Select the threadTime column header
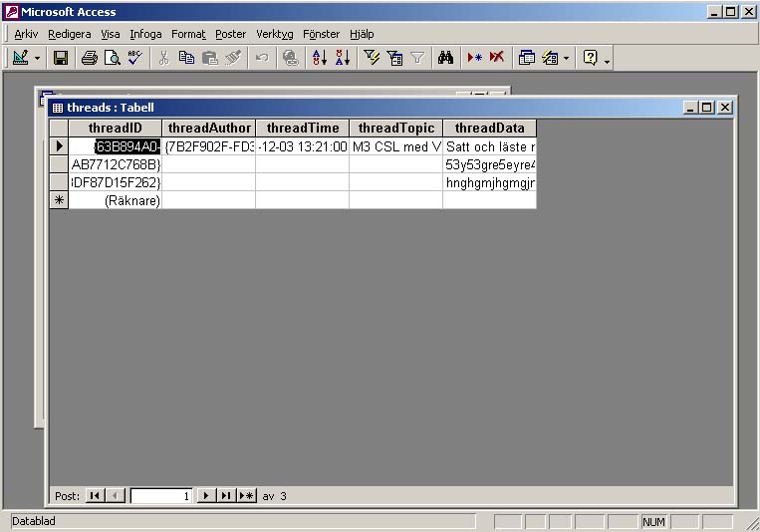Screen dimensions: 760x532 point(303,129)
